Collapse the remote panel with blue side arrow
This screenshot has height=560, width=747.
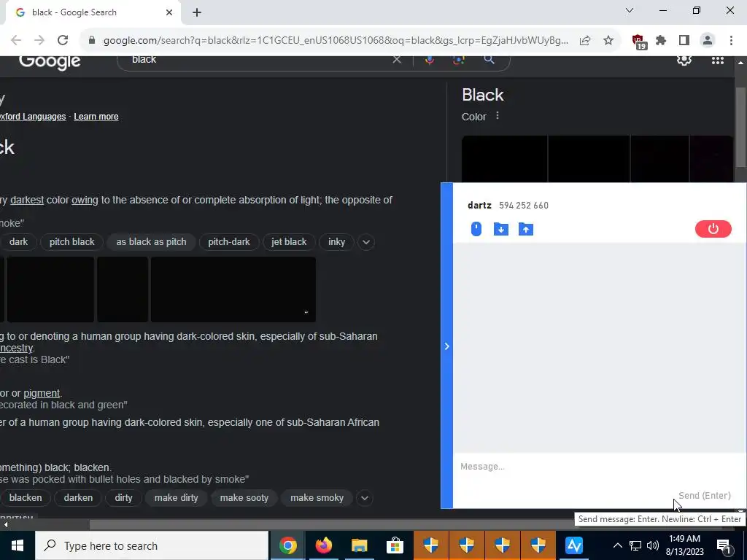pyautogui.click(x=447, y=346)
